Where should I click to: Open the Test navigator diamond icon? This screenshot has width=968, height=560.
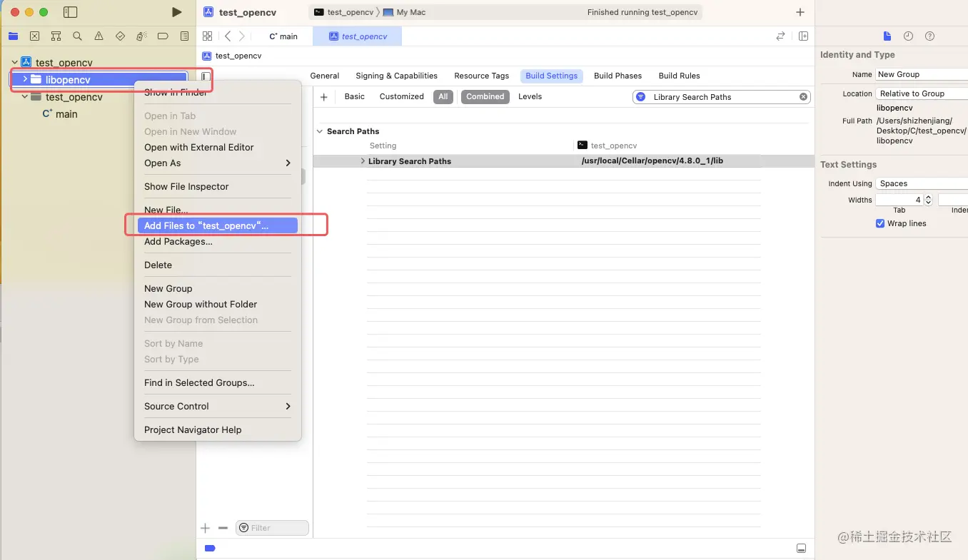120,36
